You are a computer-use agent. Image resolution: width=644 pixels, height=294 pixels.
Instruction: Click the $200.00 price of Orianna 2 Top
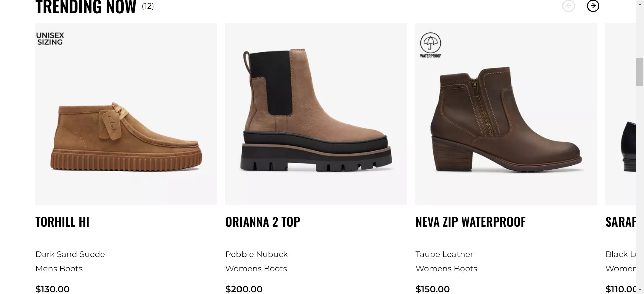pyautogui.click(x=244, y=289)
